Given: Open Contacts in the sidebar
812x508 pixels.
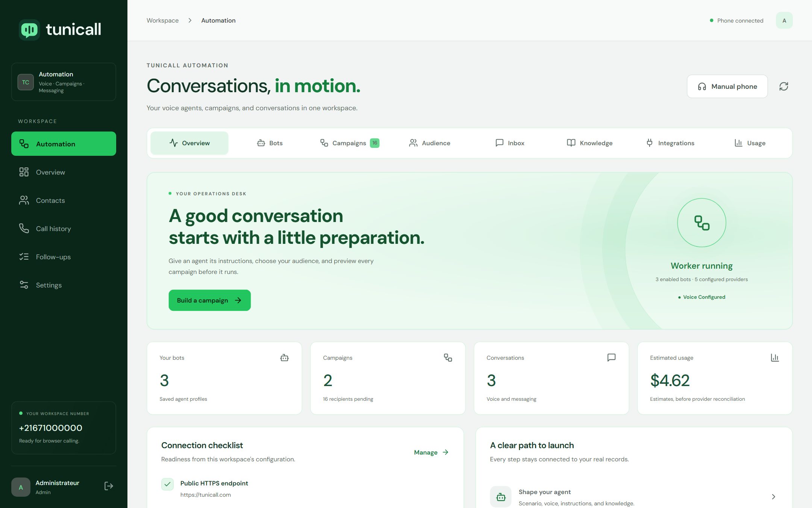Looking at the screenshot, I should (x=64, y=200).
